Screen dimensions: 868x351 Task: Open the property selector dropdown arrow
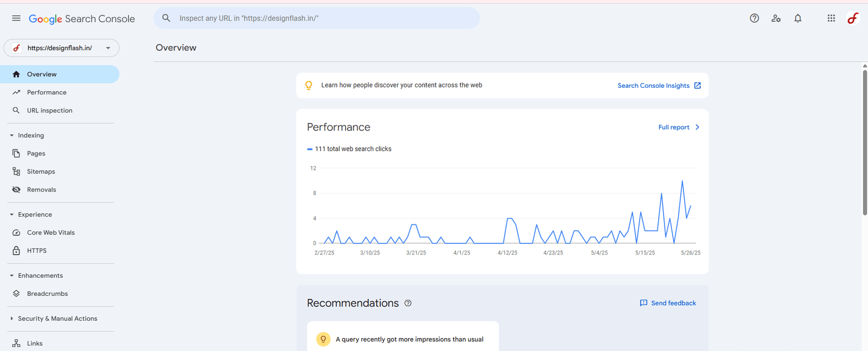tap(108, 48)
